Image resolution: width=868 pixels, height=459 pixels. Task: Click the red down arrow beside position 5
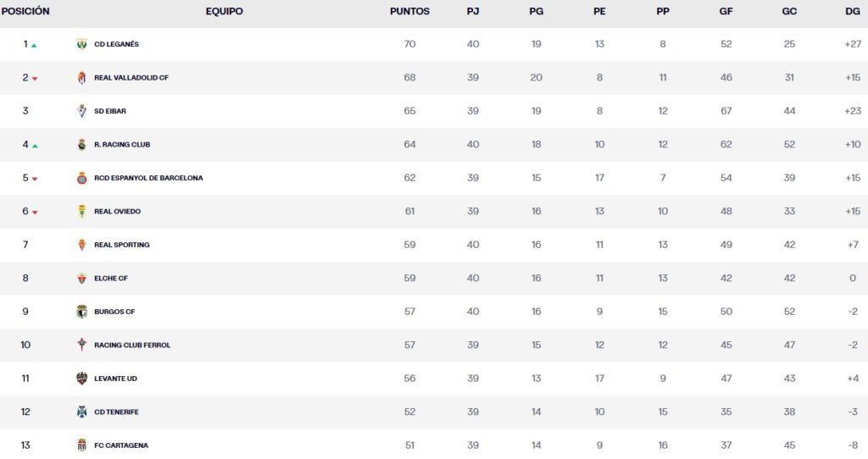35,180
